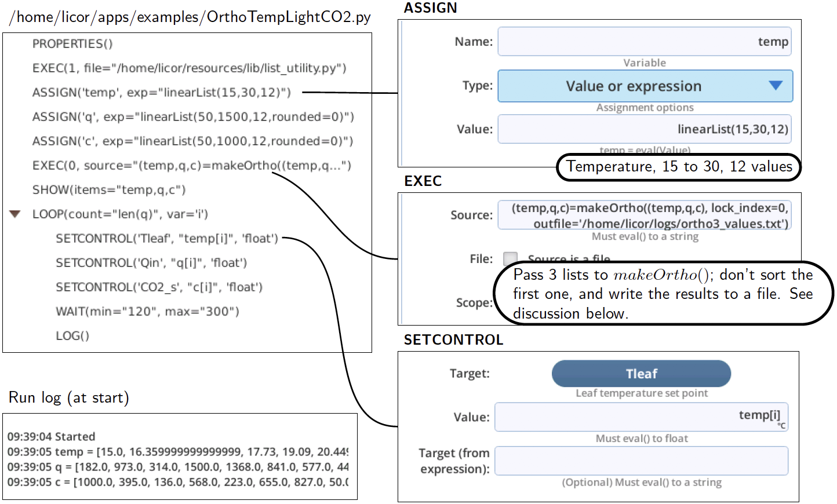The image size is (837, 504).
Task: Click the Name field containing temp
Action: [x=645, y=42]
